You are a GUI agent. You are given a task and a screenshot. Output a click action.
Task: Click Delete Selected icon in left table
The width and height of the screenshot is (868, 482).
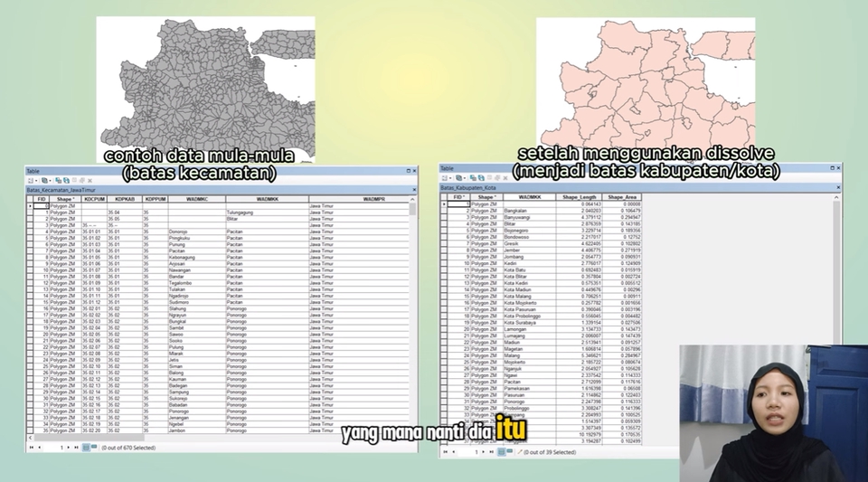point(90,181)
